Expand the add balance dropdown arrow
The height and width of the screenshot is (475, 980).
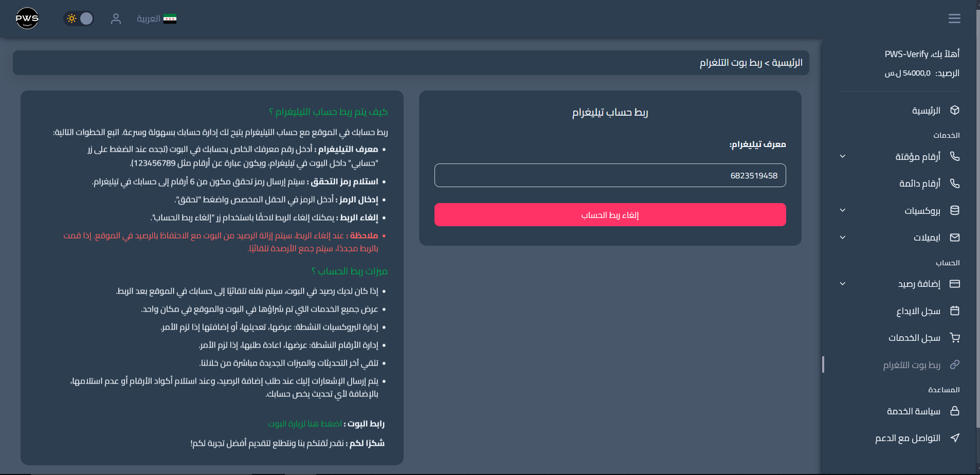pos(842,284)
